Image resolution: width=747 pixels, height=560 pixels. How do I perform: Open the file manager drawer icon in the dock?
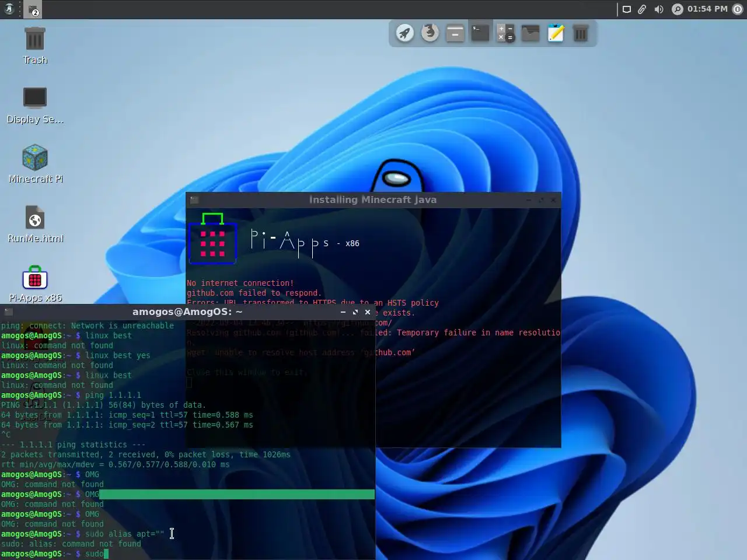click(455, 33)
